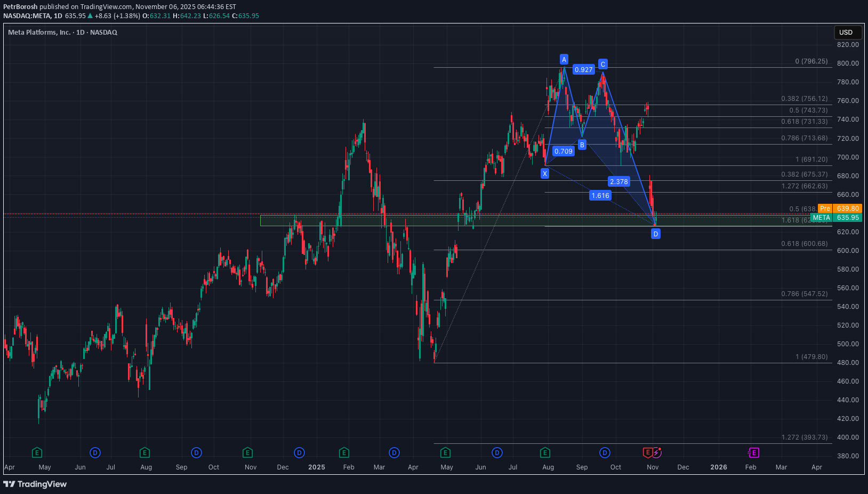Screen dimensions: 868x494
Task: Select the 2.378 Fibonacci extension label
Action: 618,181
